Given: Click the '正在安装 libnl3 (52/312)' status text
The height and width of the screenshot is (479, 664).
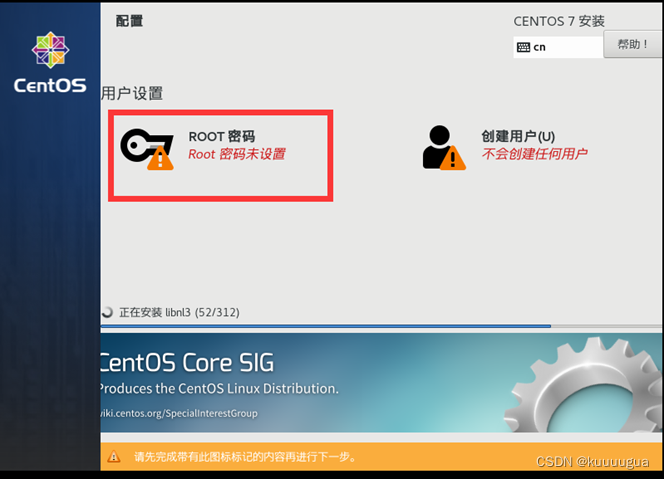Looking at the screenshot, I should (179, 313).
